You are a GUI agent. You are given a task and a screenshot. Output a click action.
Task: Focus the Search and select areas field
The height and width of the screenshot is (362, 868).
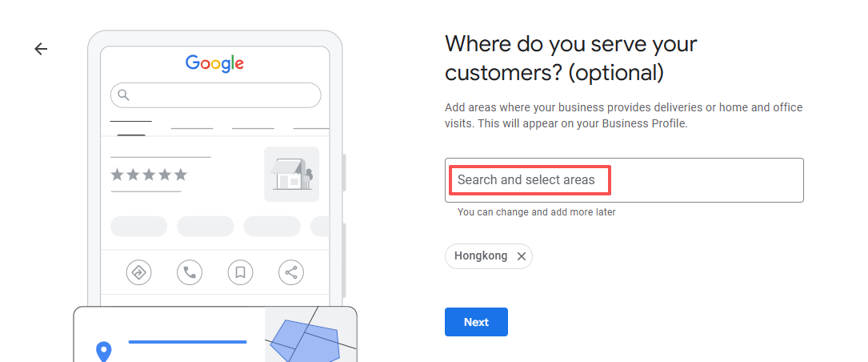[x=624, y=180]
